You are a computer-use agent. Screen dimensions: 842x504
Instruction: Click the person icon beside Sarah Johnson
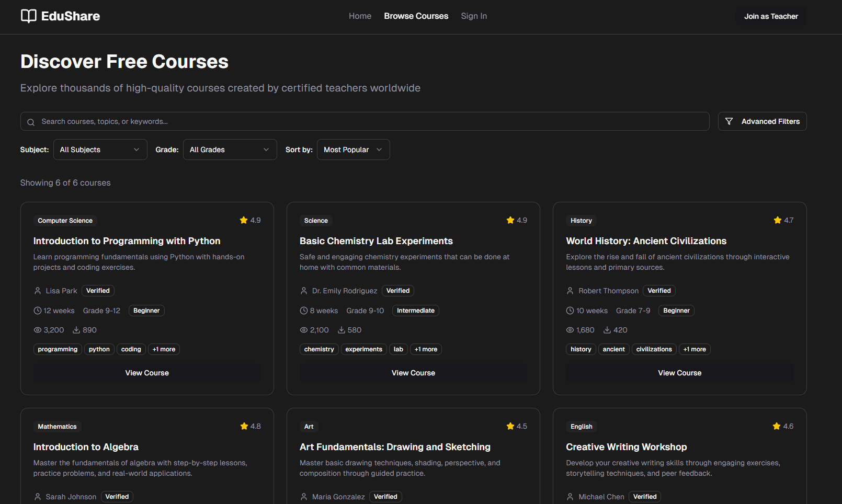(x=38, y=497)
